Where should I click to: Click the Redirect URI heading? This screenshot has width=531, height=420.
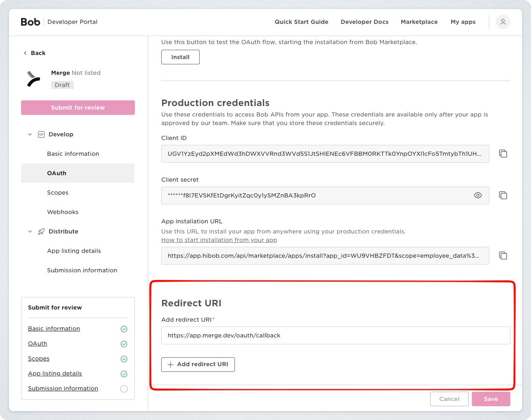tap(191, 303)
